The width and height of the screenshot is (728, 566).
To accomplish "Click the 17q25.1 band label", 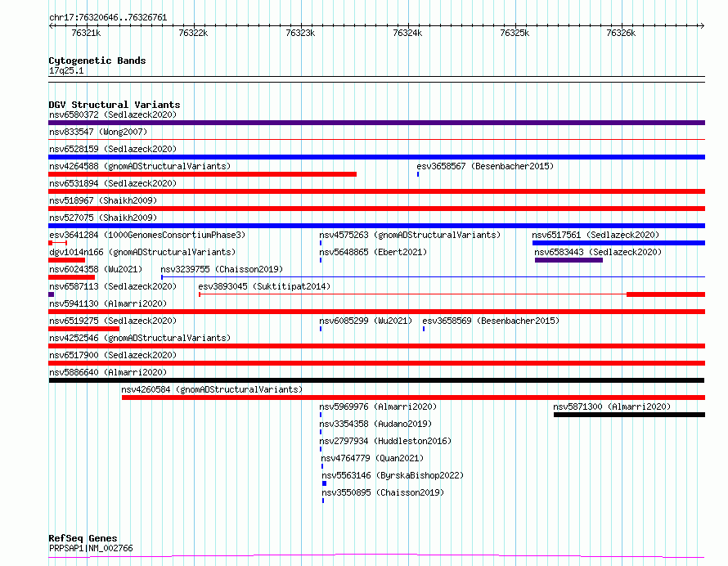I will pyautogui.click(x=66, y=70).
